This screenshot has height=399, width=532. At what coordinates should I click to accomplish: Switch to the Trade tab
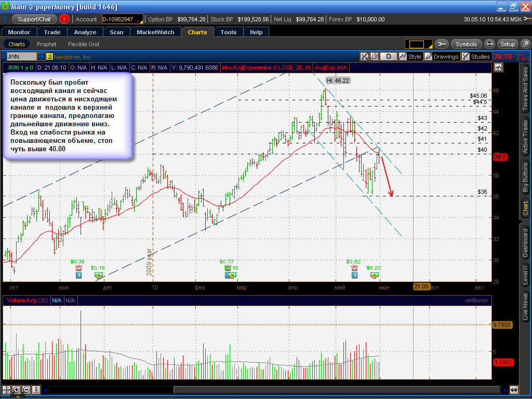click(52, 32)
